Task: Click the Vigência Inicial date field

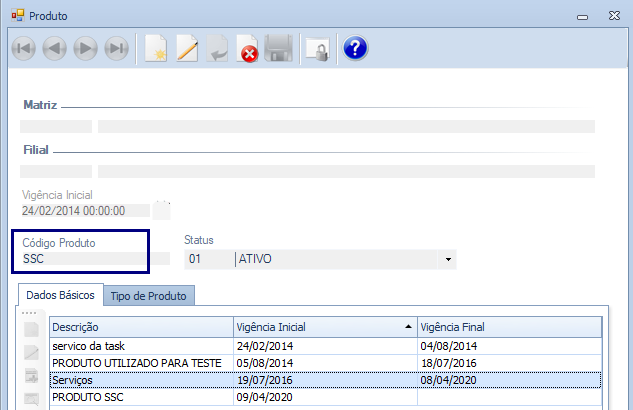Action: [85, 211]
